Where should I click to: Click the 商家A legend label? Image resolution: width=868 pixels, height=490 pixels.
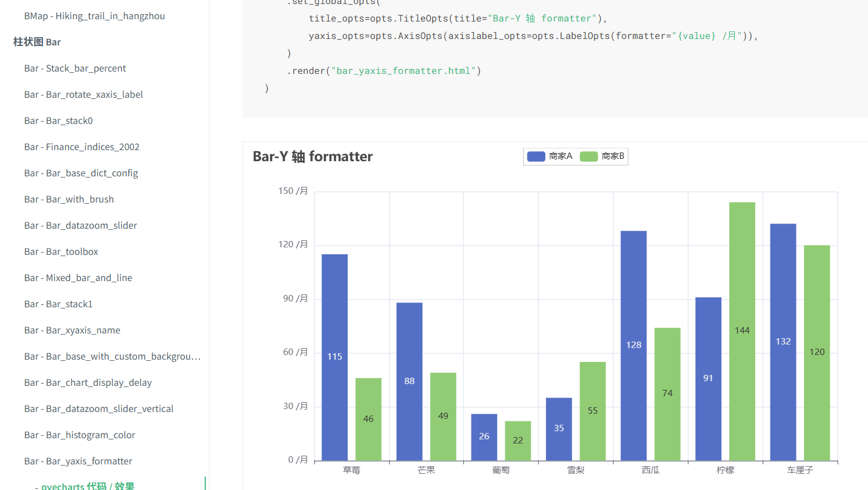point(560,156)
